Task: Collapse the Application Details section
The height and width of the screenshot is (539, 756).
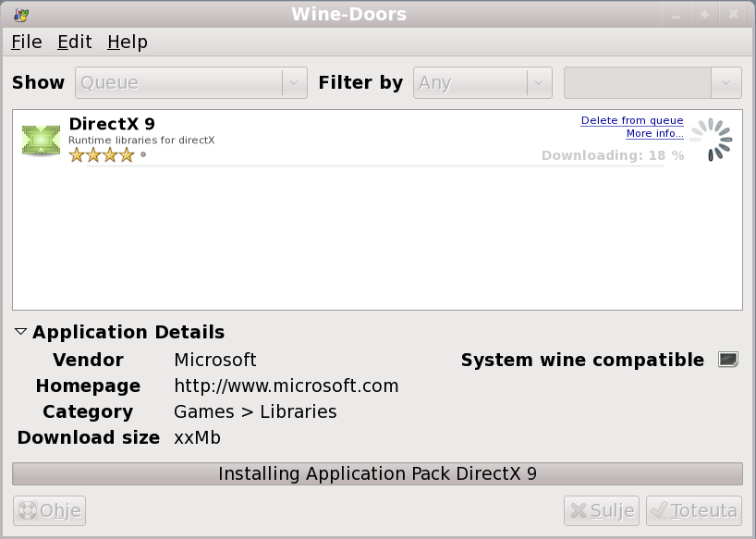Action: tap(21, 332)
